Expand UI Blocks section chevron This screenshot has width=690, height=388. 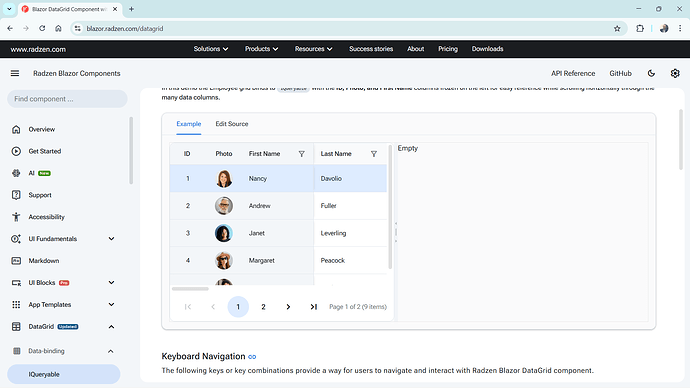[x=111, y=283]
